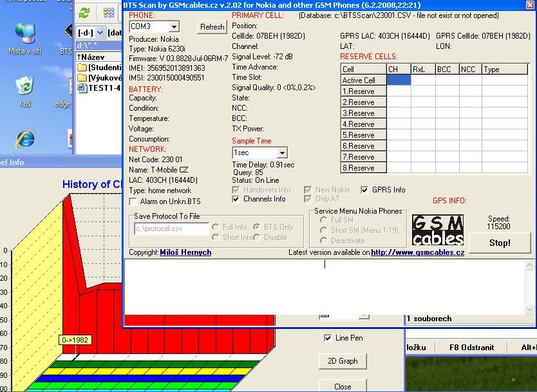
Task: Click the Název column header
Action: pyautogui.click(x=99, y=57)
